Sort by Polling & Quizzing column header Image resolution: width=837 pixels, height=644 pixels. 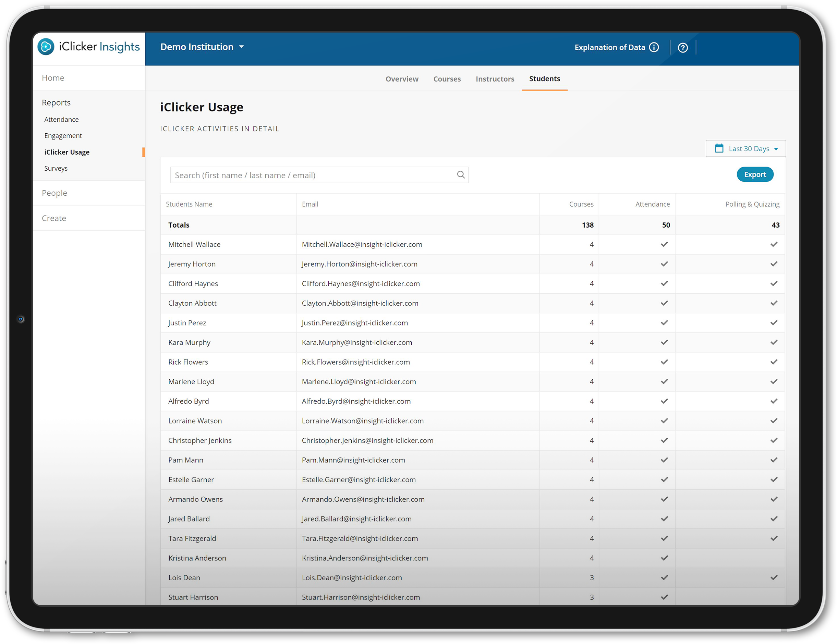752,204
